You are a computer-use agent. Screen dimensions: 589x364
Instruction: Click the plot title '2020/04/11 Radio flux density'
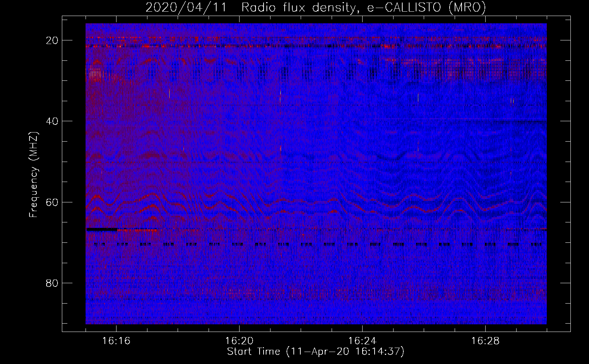coord(316,7)
